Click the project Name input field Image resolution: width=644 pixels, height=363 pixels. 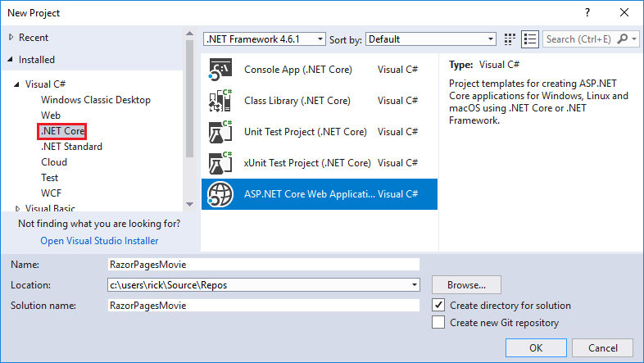[x=262, y=265]
